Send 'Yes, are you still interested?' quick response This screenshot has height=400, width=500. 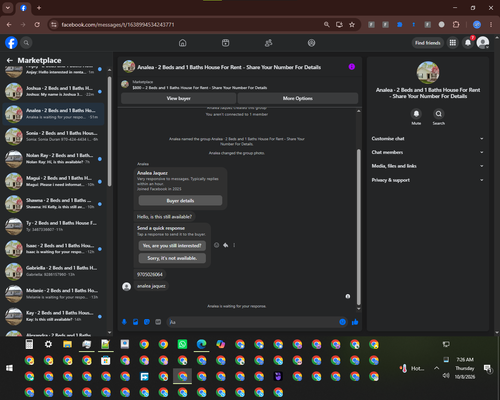click(172, 246)
